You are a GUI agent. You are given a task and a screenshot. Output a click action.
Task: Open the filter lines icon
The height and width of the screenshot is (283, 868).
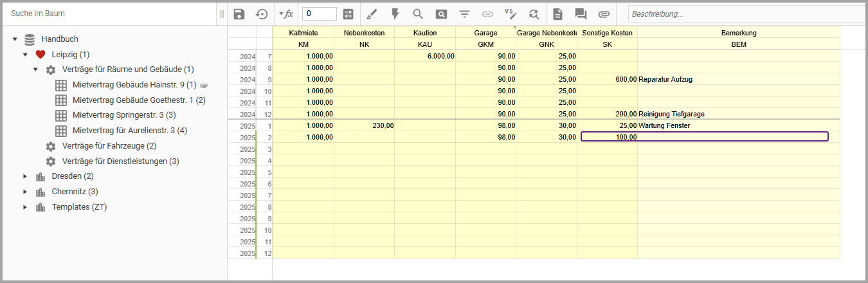[464, 14]
